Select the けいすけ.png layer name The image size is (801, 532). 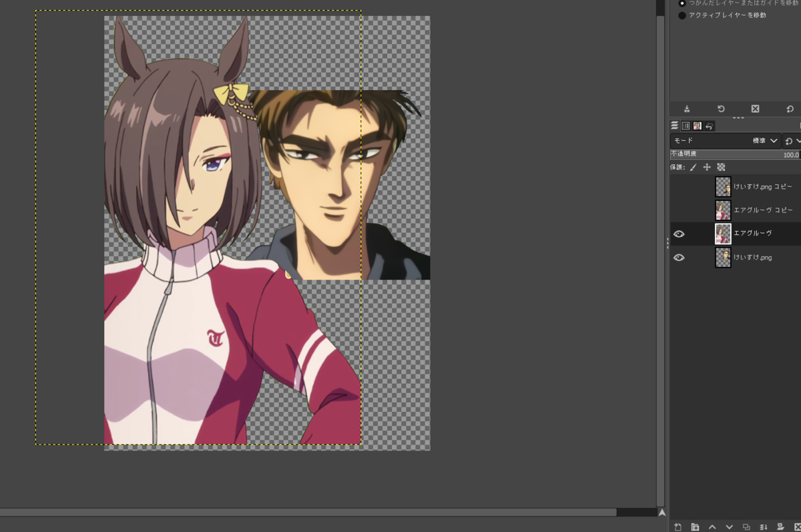point(752,257)
